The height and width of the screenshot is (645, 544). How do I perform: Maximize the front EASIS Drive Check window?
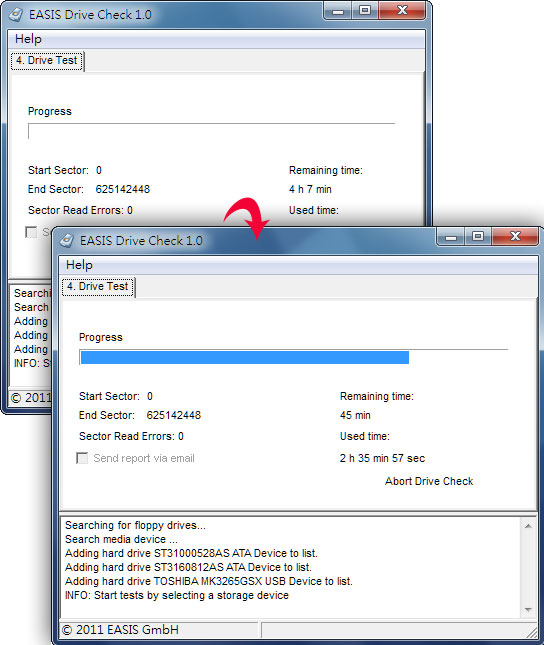click(477, 237)
